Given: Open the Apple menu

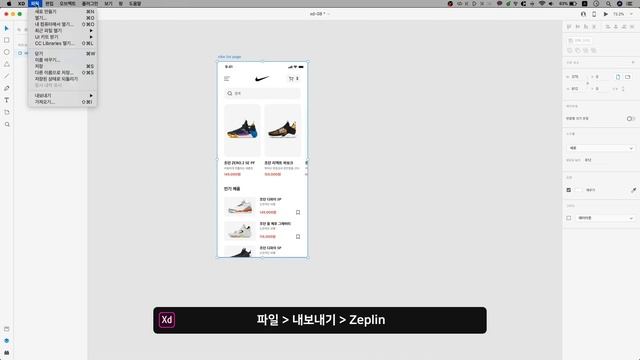Looking at the screenshot, I should [9, 4].
